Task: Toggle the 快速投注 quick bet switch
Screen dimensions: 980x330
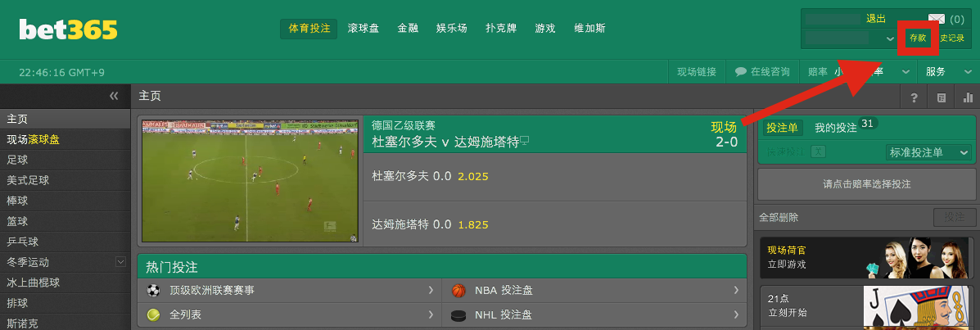Action: coord(818,151)
